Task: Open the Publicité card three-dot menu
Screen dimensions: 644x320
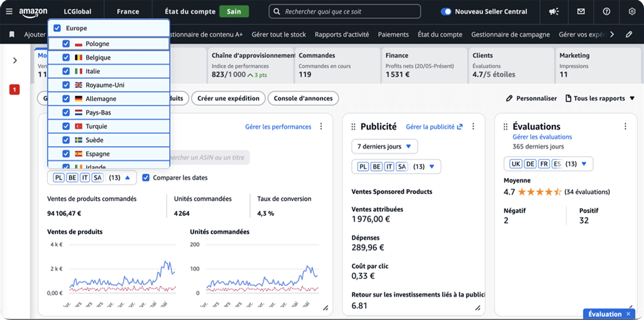Action: click(473, 126)
